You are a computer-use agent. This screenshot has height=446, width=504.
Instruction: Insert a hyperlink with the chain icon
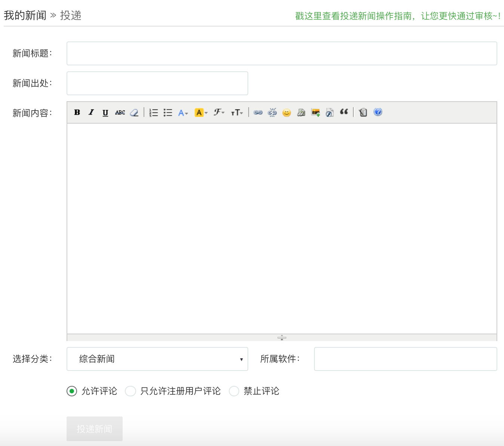[258, 112]
